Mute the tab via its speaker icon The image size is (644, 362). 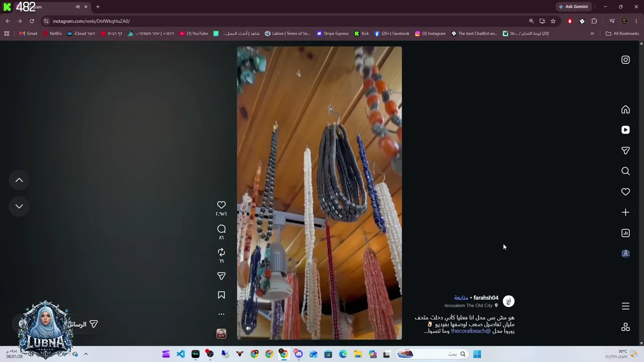click(77, 7)
